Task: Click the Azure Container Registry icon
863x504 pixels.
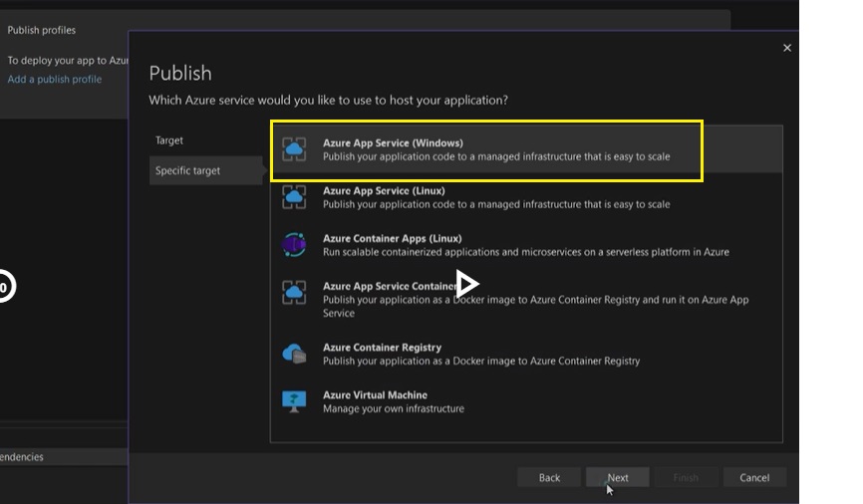Action: click(294, 354)
